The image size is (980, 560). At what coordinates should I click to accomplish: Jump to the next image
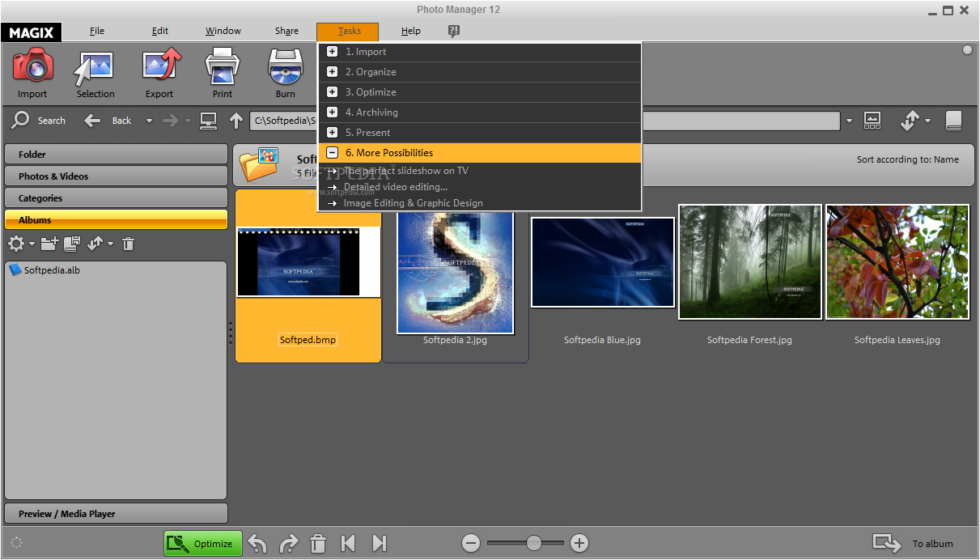[x=379, y=544]
